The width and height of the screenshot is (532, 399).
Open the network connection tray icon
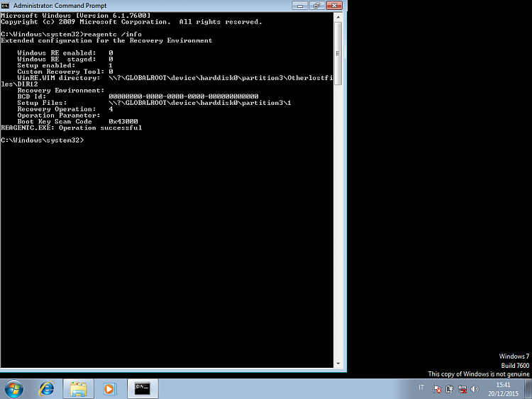(x=462, y=389)
